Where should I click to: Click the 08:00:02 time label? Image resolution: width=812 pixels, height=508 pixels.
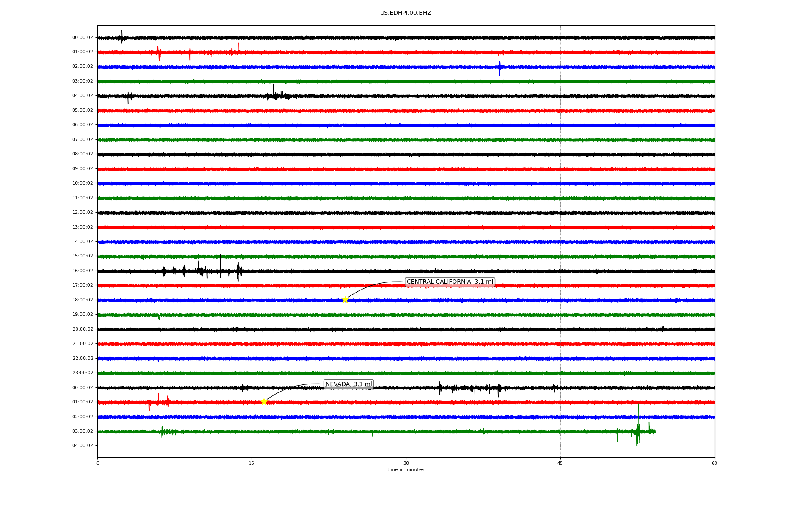coord(82,154)
